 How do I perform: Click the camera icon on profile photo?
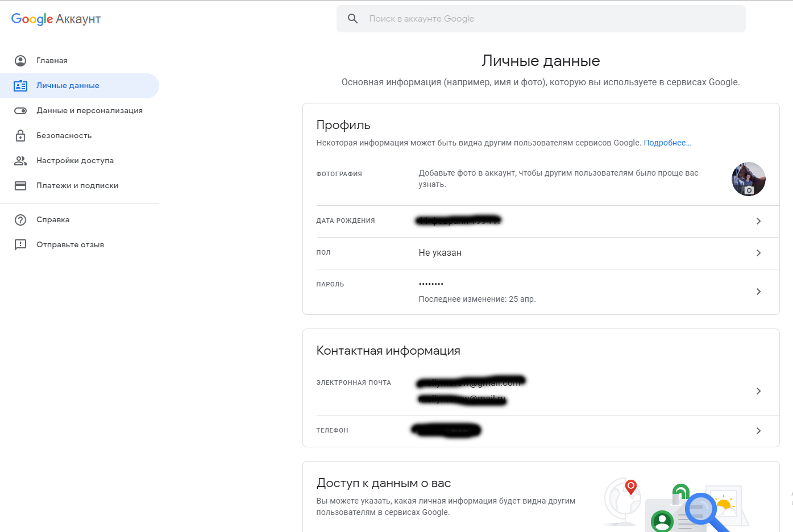tap(749, 190)
